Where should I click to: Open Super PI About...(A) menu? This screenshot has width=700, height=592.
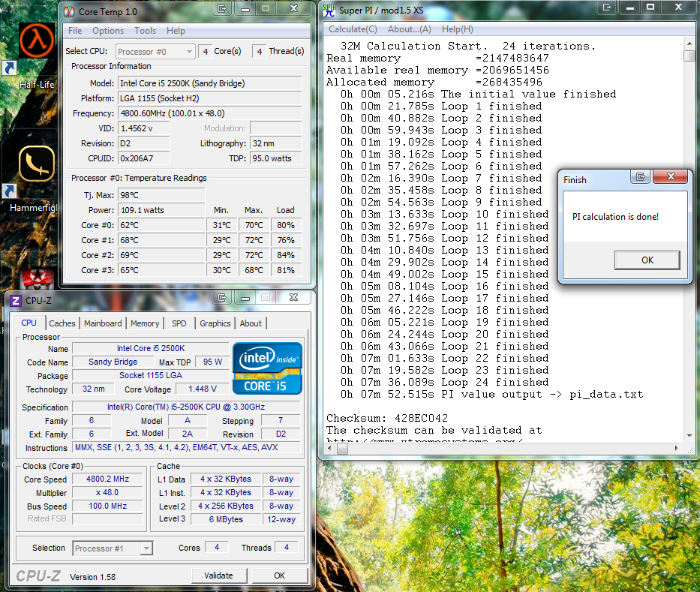click(410, 29)
